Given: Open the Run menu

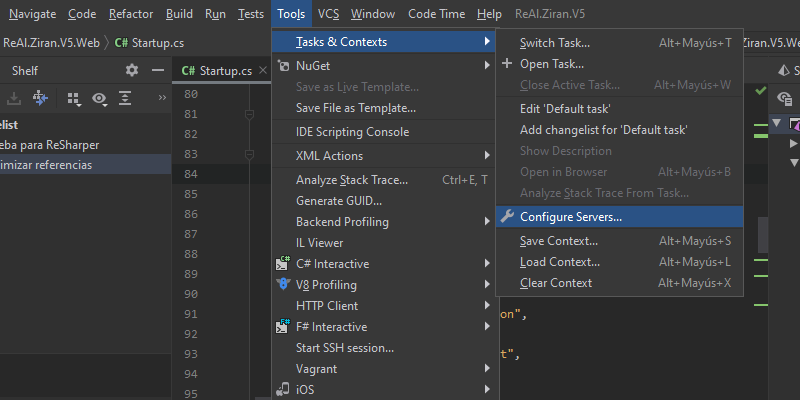Looking at the screenshot, I should pos(215,14).
